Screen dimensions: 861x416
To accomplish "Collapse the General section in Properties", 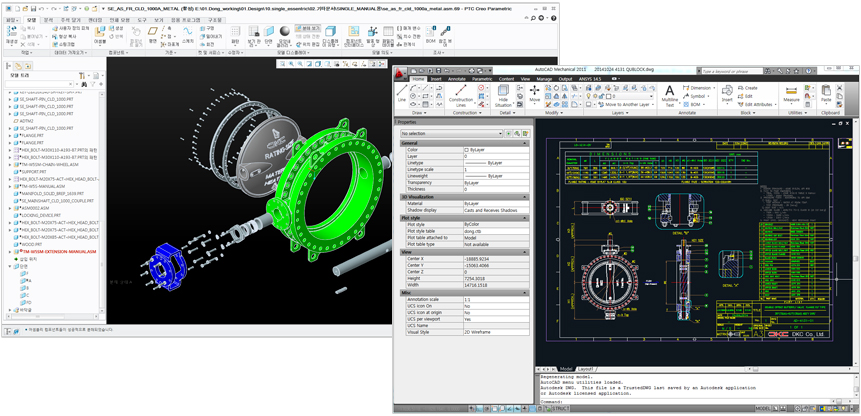I will [x=525, y=143].
